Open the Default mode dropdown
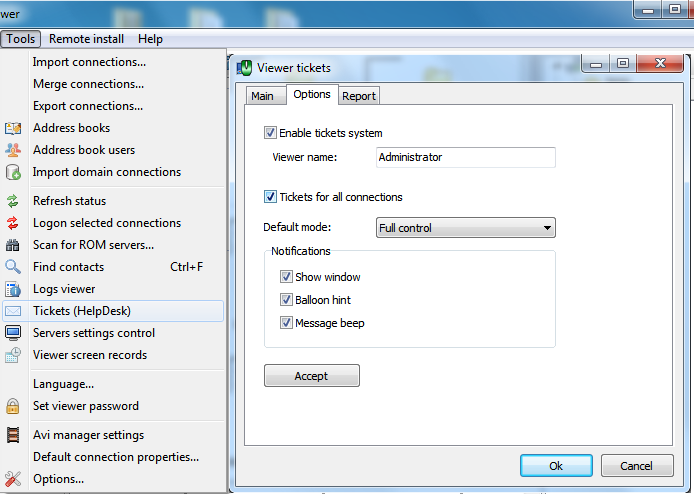This screenshot has height=494, width=694. coord(466,228)
